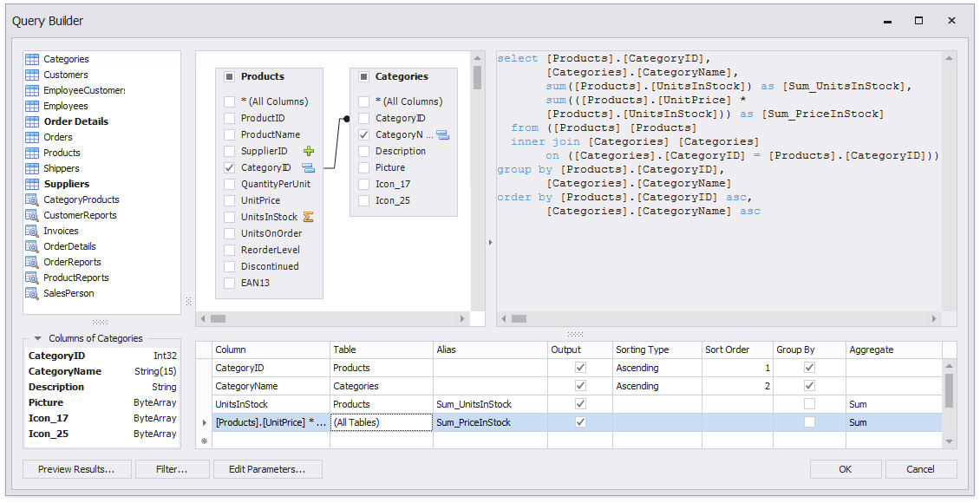The image size is (980, 503).
Task: Click the Sort Order column header
Action: pyautogui.click(x=737, y=349)
